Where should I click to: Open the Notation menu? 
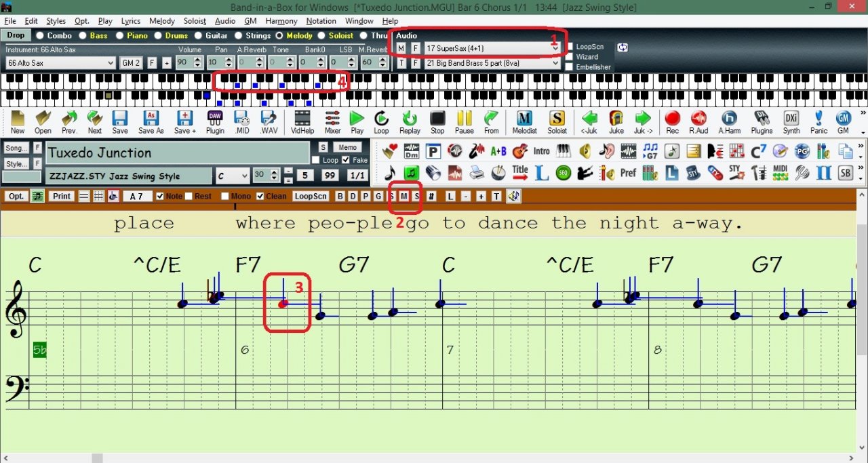coord(321,21)
